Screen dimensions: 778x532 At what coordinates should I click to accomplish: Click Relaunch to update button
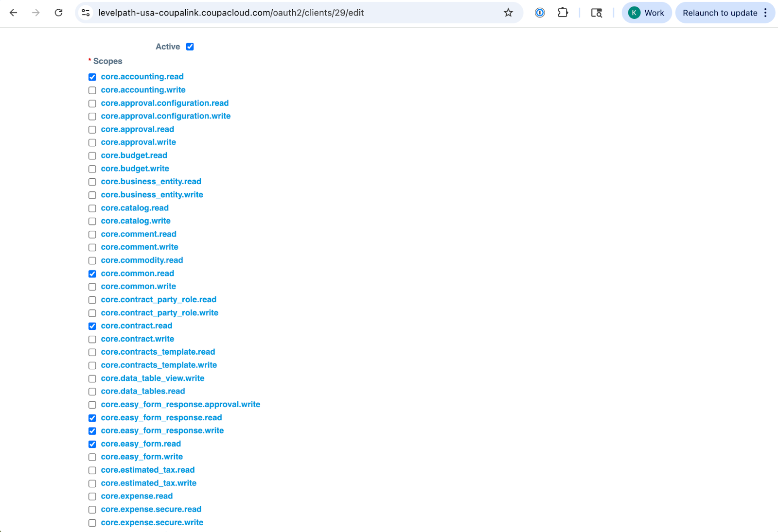[720, 13]
